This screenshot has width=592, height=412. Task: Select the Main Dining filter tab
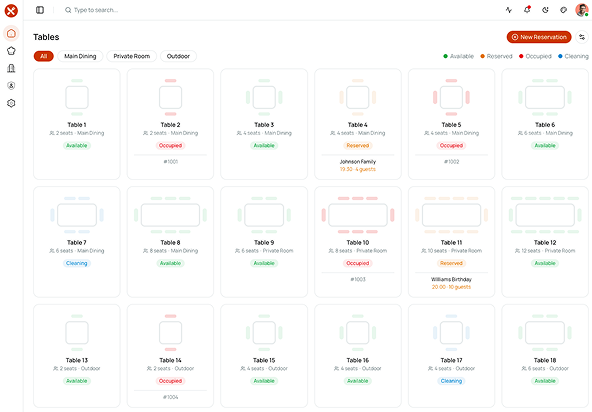pyautogui.click(x=80, y=56)
